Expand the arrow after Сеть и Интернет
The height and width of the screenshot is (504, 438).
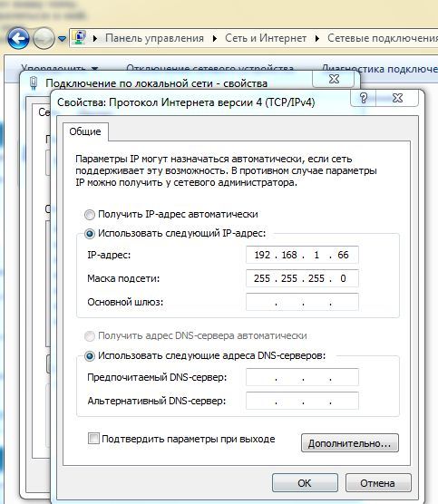(317, 39)
